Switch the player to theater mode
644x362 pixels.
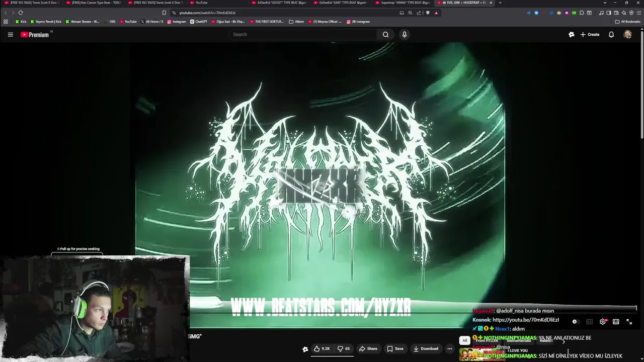(616, 322)
